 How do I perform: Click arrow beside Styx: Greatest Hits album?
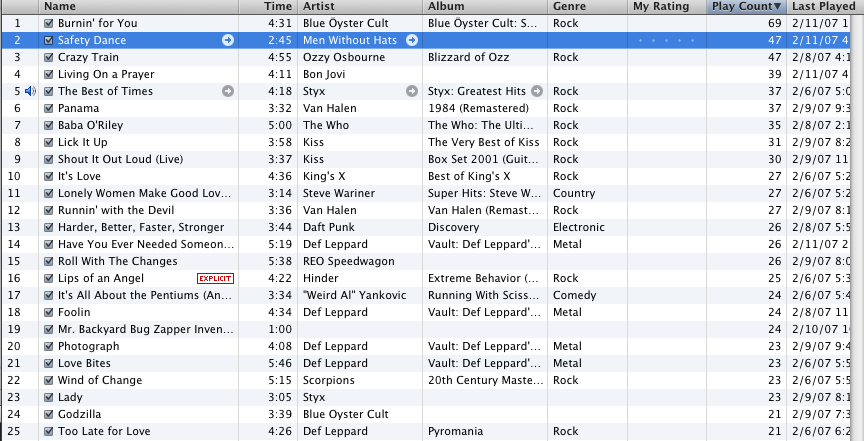537,92
